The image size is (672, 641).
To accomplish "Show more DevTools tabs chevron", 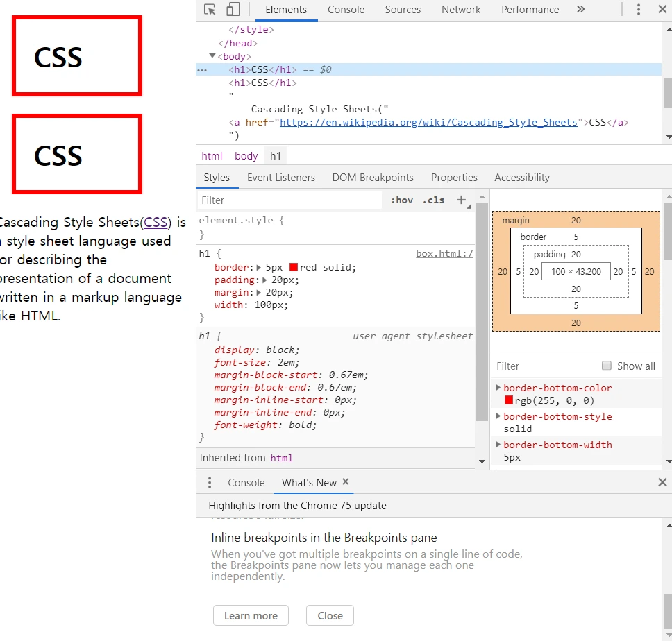I will pyautogui.click(x=580, y=10).
